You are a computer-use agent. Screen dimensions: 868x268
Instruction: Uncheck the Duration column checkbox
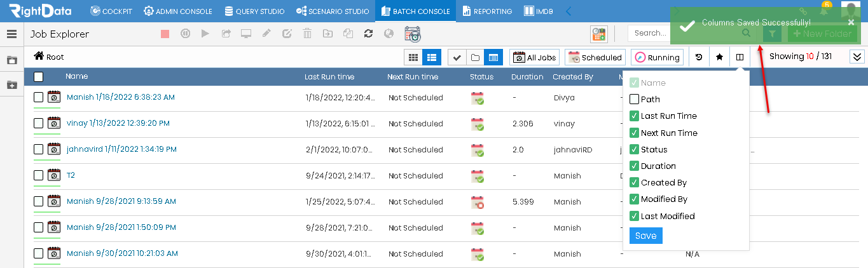click(x=634, y=166)
